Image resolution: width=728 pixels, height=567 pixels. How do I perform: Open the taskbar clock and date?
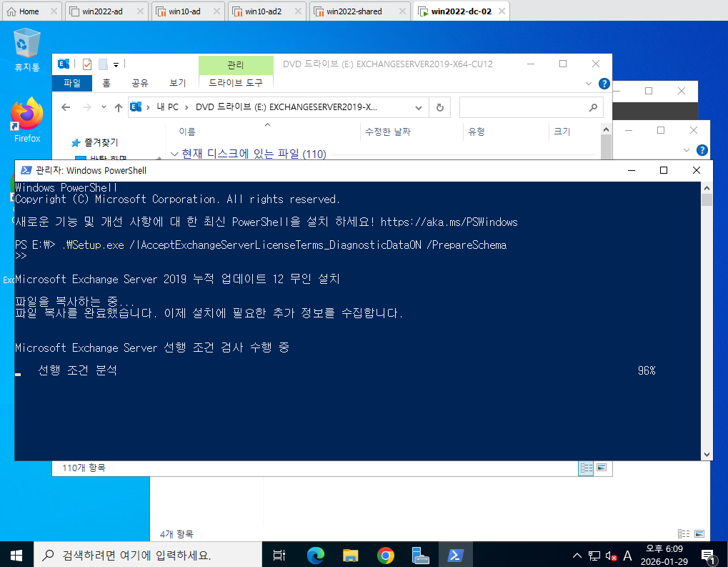pos(664,555)
